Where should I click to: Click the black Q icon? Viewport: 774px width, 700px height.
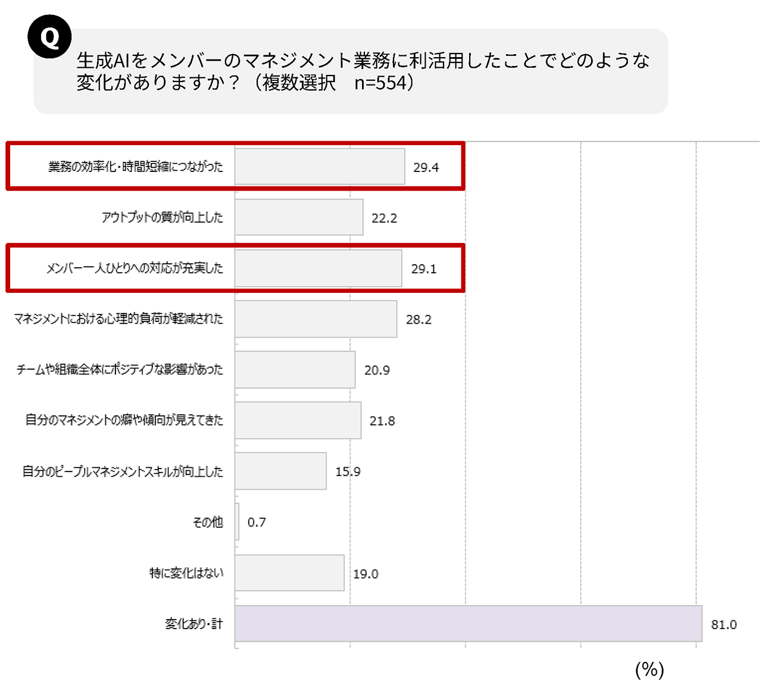(49, 37)
